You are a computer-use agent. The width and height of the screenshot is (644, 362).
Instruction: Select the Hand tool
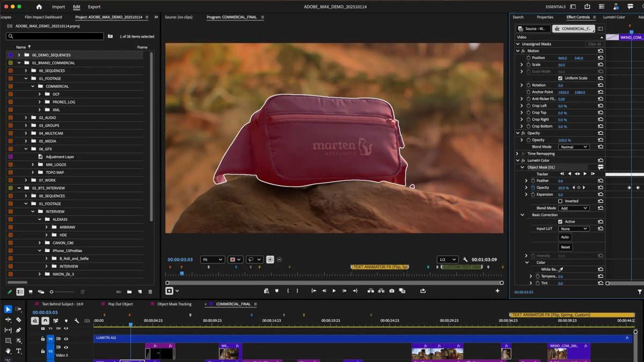(8, 351)
